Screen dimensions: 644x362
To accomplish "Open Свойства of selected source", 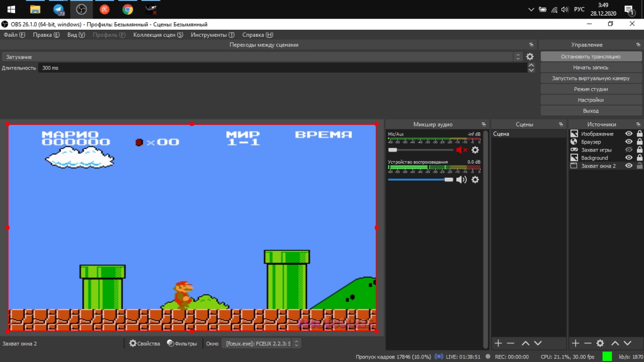I will pos(144,343).
